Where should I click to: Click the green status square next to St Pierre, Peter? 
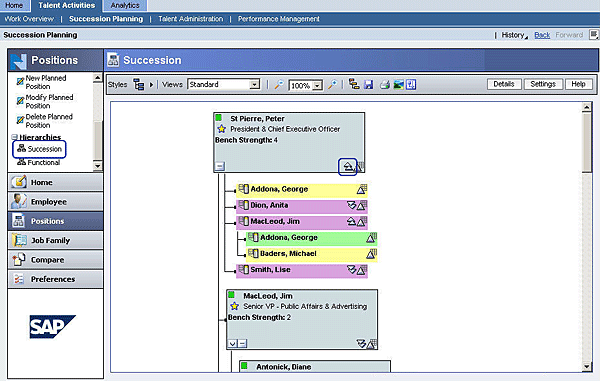pyautogui.click(x=218, y=117)
